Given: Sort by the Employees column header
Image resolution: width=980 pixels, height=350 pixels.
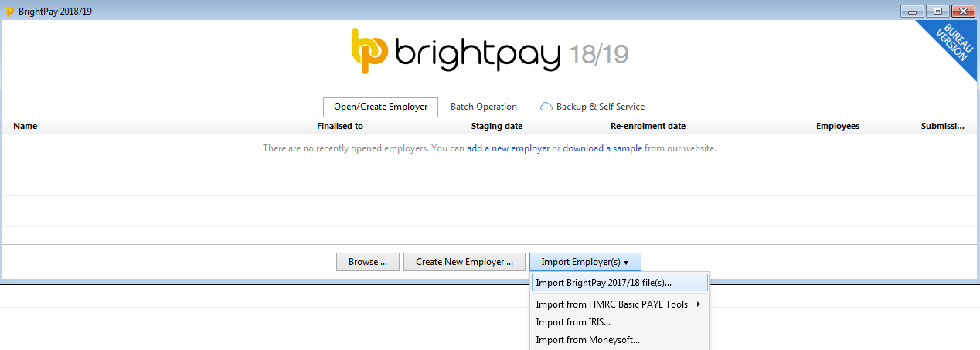Looking at the screenshot, I should click(838, 126).
